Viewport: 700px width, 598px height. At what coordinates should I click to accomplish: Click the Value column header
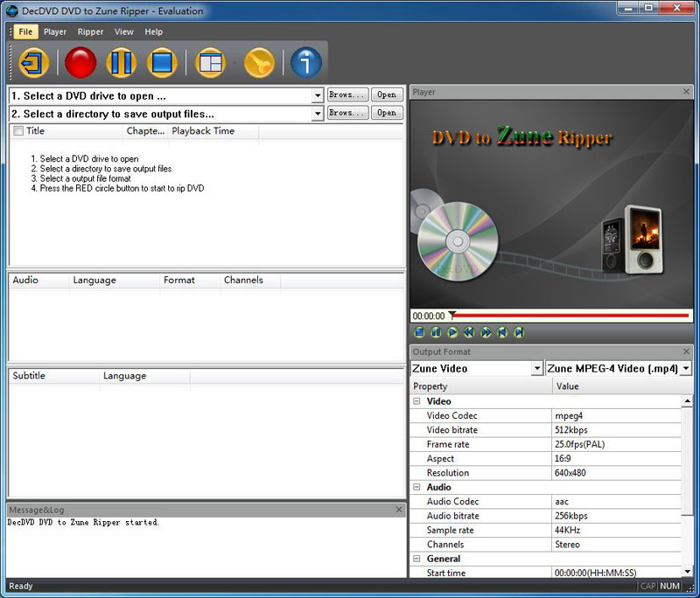tap(623, 386)
